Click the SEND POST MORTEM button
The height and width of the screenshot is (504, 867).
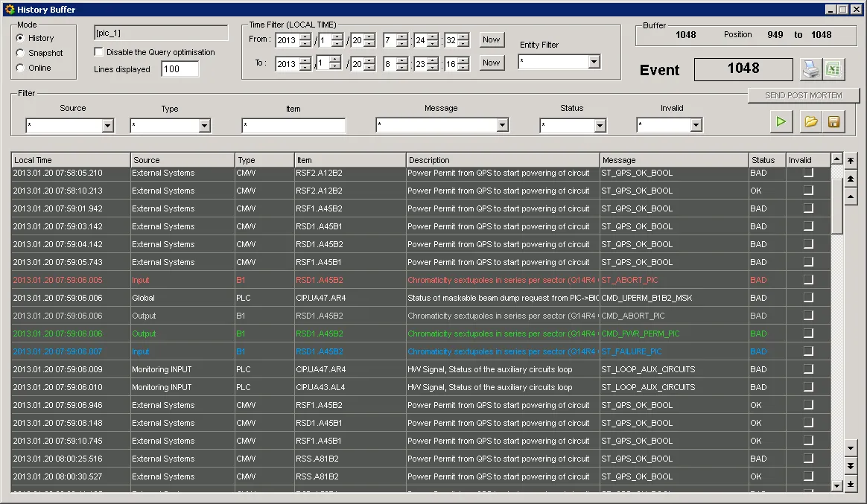click(x=803, y=95)
